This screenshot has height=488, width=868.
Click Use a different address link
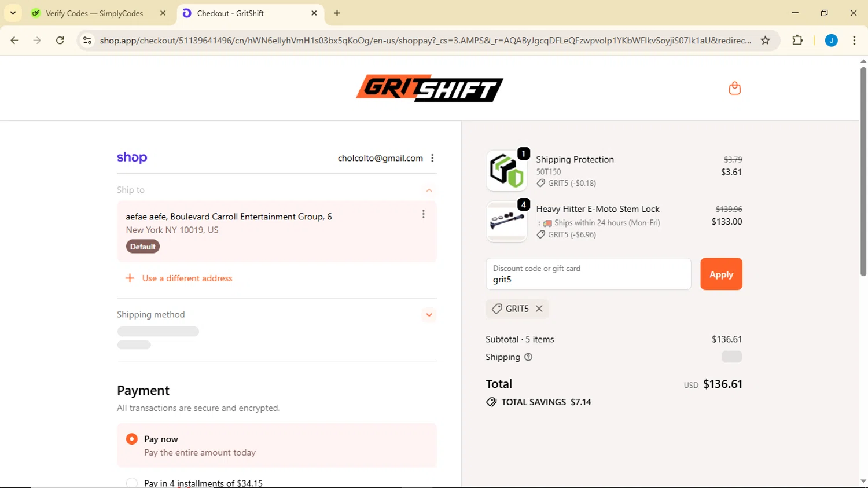[x=187, y=278]
